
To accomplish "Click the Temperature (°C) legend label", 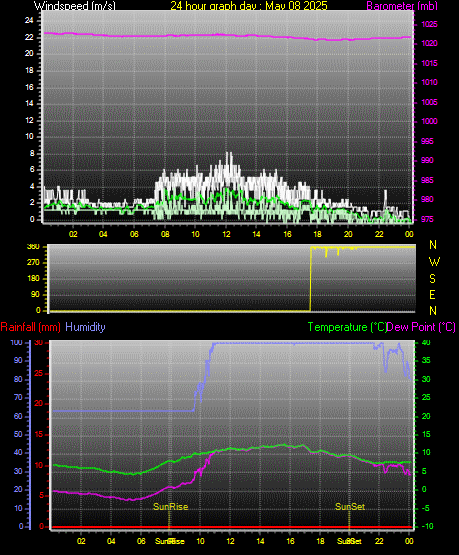I will pos(347,327).
